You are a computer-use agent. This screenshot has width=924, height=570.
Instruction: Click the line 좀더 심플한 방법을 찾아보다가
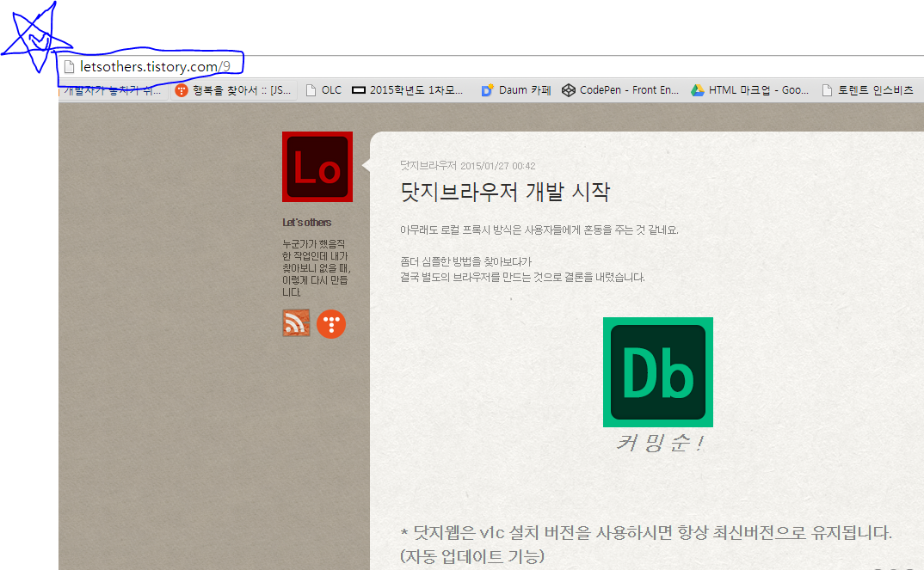(465, 261)
